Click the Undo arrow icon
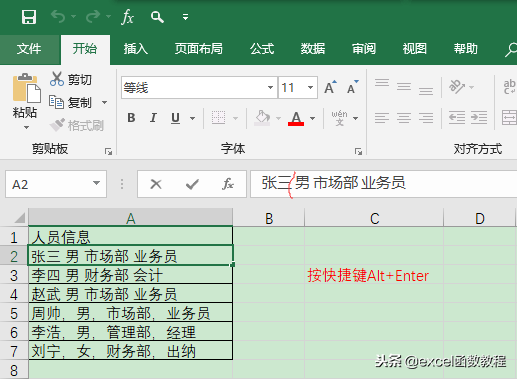517x379 pixels. point(59,16)
